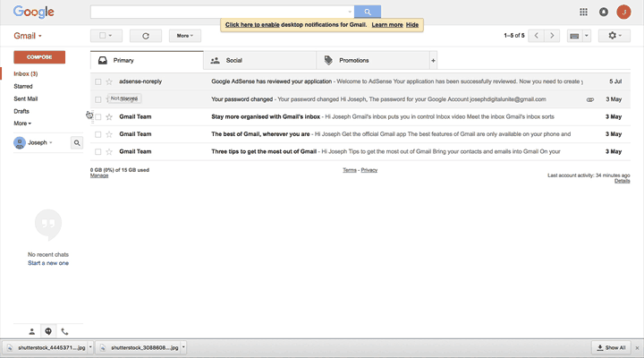Go to newer messages arrow
The image size is (644, 358).
pyautogui.click(x=536, y=36)
